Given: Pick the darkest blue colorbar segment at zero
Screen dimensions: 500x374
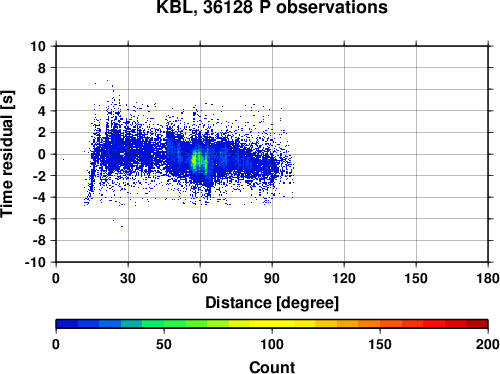Looking at the screenshot, I should (67, 324).
